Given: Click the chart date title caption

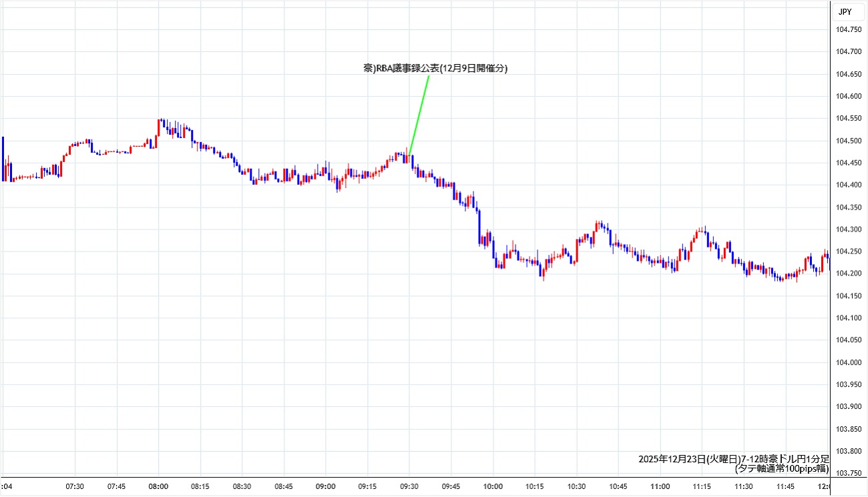Looking at the screenshot, I should pyautogui.click(x=733, y=459).
